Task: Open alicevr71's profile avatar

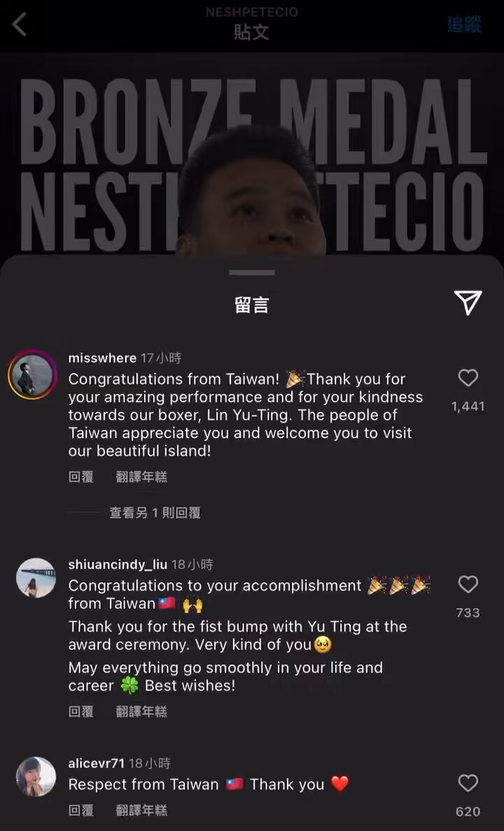Action: point(36,776)
